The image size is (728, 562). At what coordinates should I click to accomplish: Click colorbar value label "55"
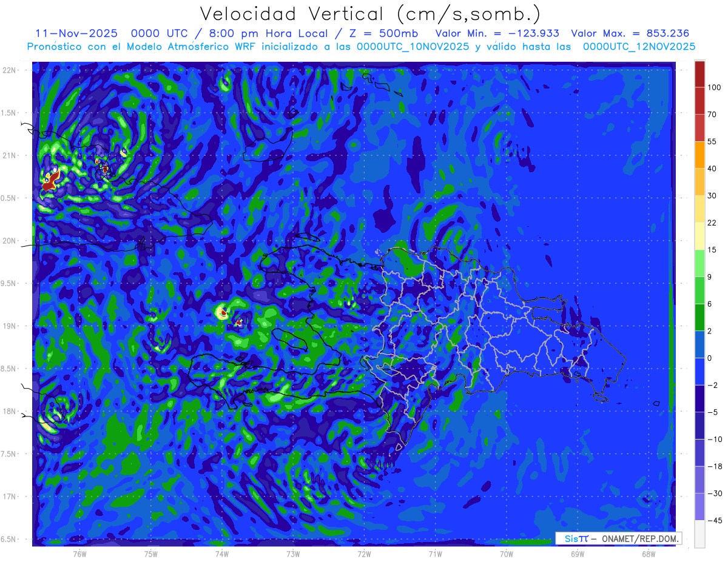coord(713,141)
